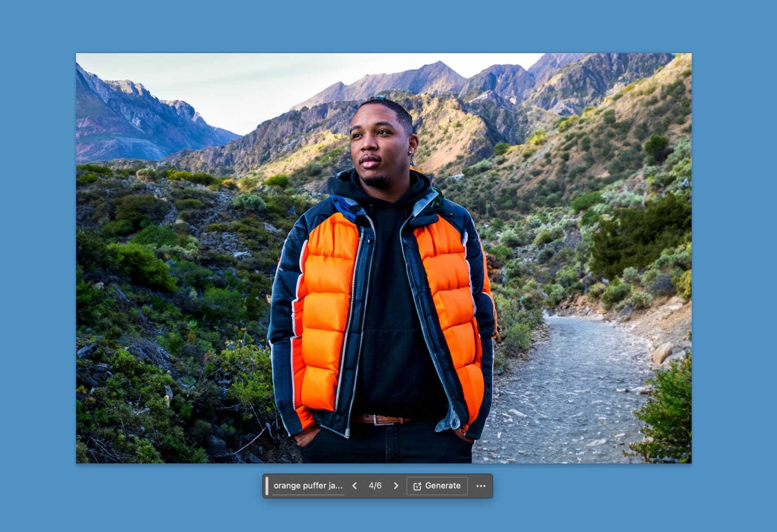
Task: Select the left chevron to view previous variation
Action: click(355, 485)
